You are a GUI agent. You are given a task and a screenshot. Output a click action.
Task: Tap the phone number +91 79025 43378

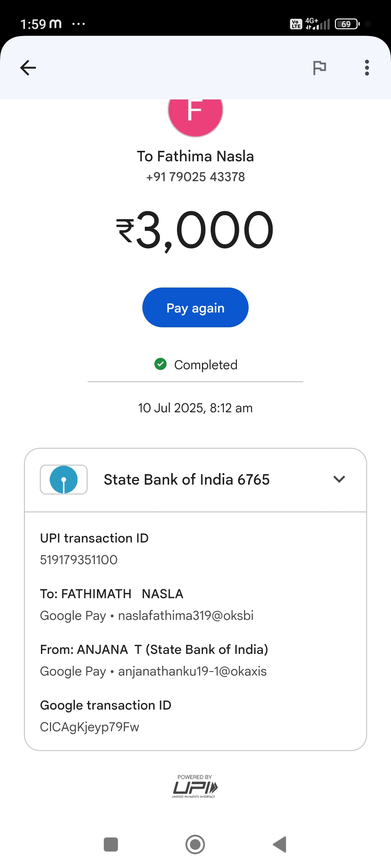coord(195,177)
